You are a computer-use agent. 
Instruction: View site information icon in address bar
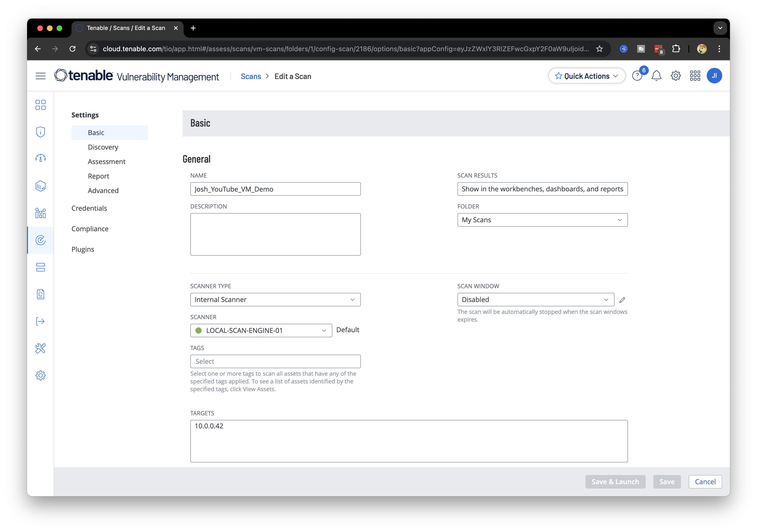point(93,49)
